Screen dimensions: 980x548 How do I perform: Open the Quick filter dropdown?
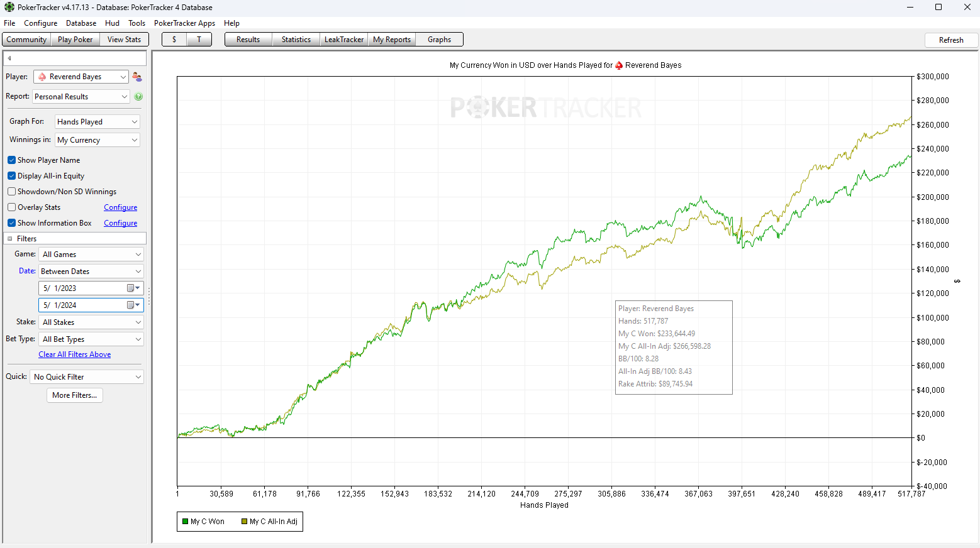(x=87, y=377)
